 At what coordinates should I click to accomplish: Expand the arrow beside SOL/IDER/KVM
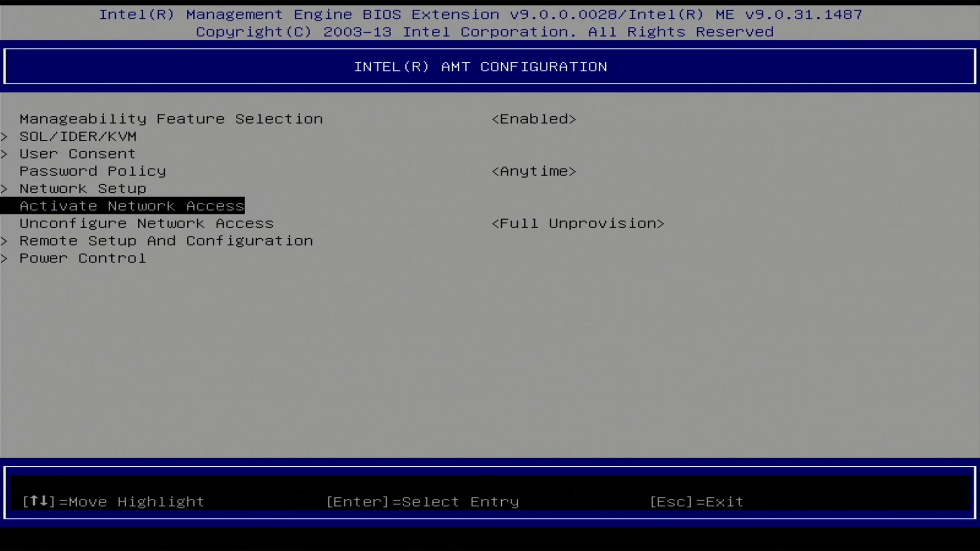[4, 137]
